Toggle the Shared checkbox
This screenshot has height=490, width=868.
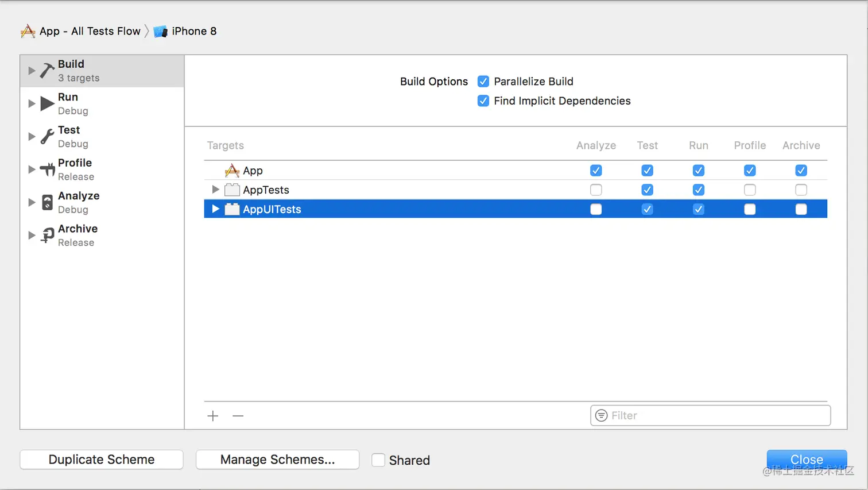tap(379, 460)
